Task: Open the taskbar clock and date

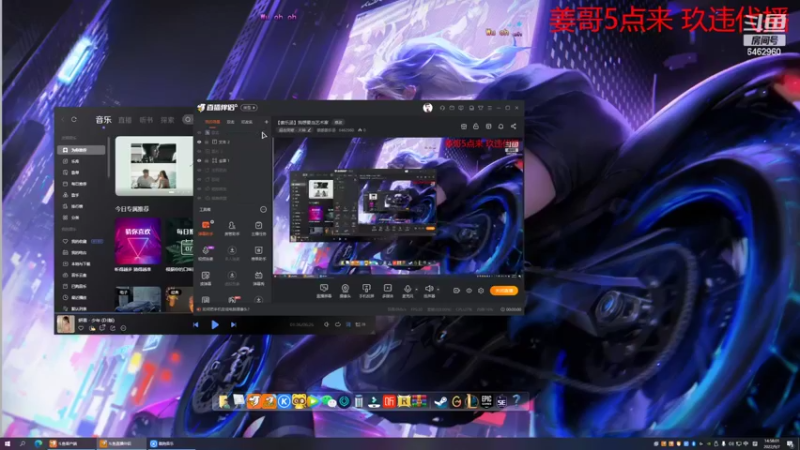Action: click(771, 444)
